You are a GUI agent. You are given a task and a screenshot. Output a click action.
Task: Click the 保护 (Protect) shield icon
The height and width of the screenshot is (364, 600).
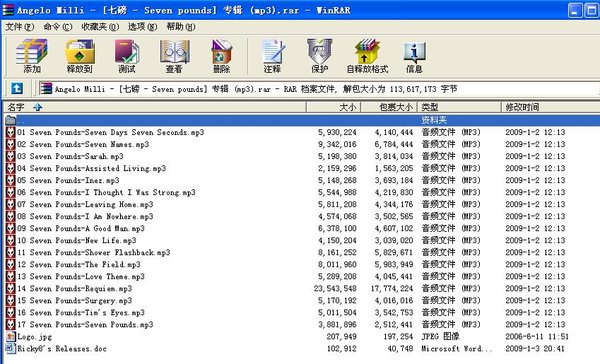(320, 56)
